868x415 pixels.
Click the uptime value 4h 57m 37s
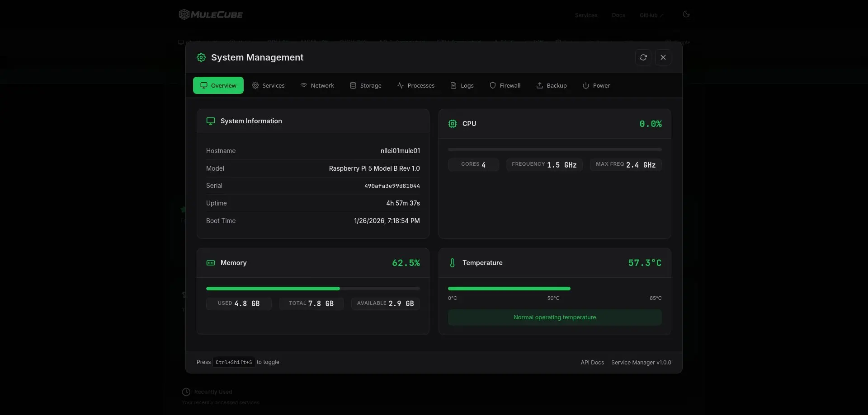[403, 203]
